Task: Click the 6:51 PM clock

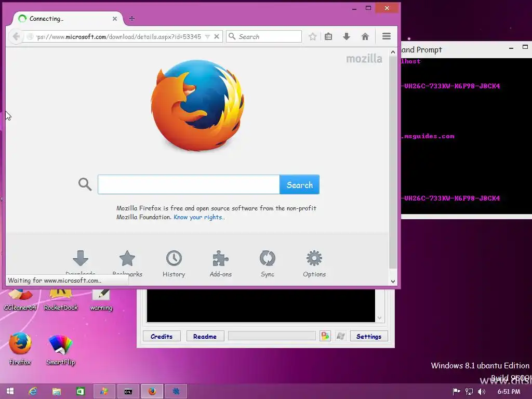Action: coord(509,392)
